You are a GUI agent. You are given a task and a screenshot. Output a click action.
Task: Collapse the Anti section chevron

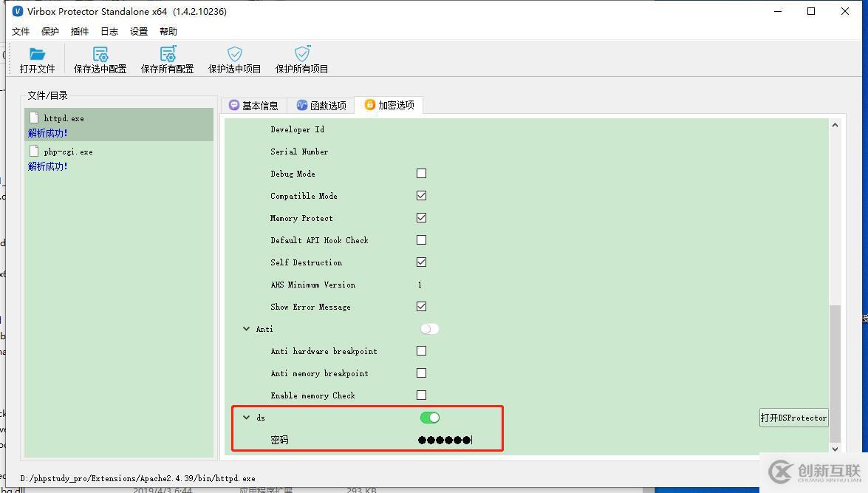[x=246, y=328]
